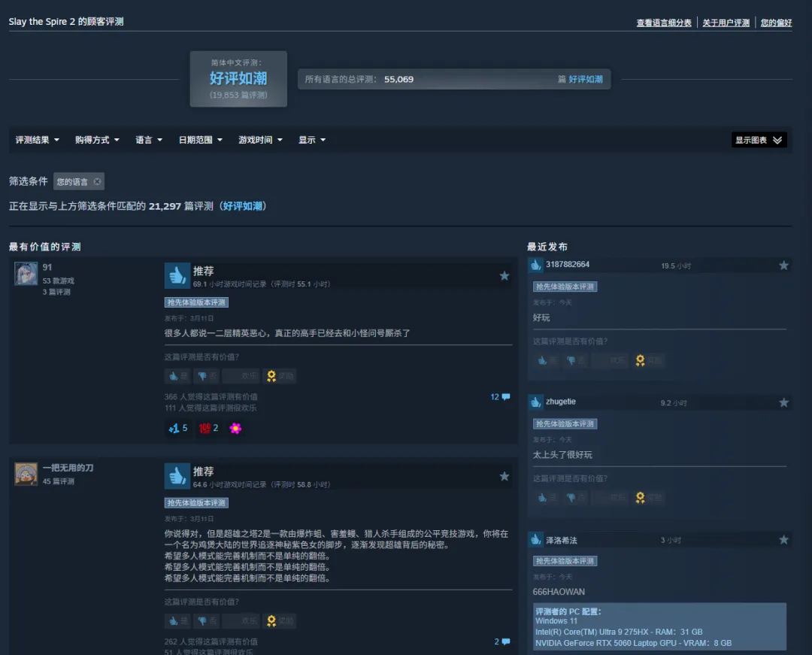812x655 pixels.
Task: Open 您的偏好 link
Action: tap(776, 23)
